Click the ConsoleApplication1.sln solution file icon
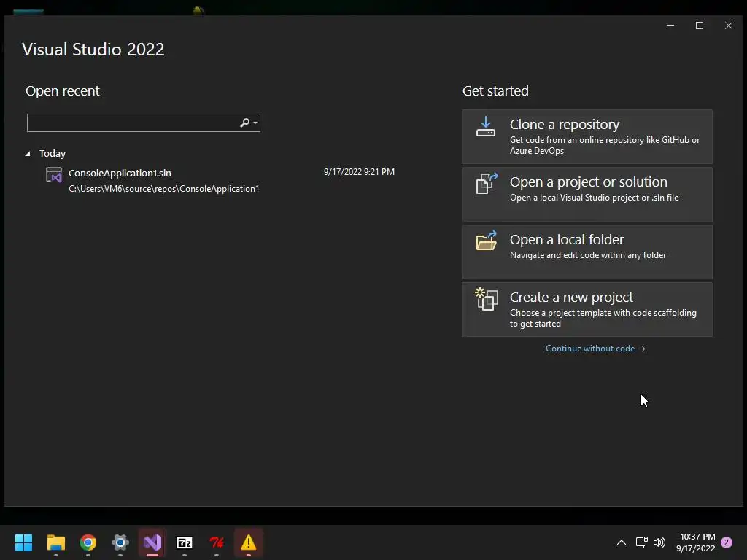The width and height of the screenshot is (747, 560). pyautogui.click(x=54, y=175)
